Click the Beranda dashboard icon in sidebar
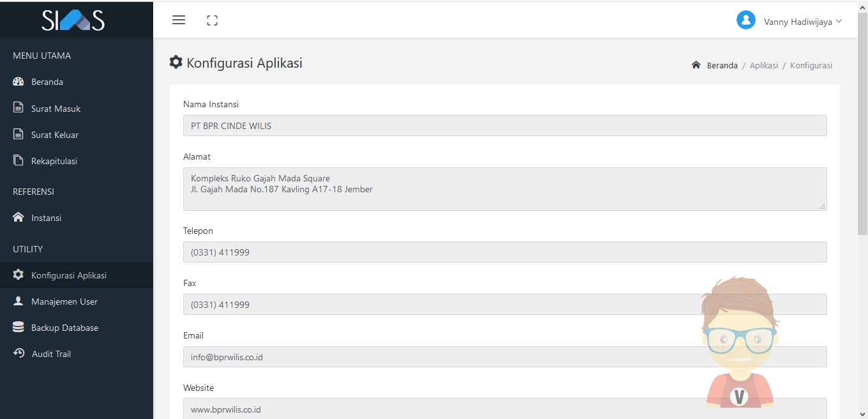Screen dimensions: 868x419 tap(19, 82)
